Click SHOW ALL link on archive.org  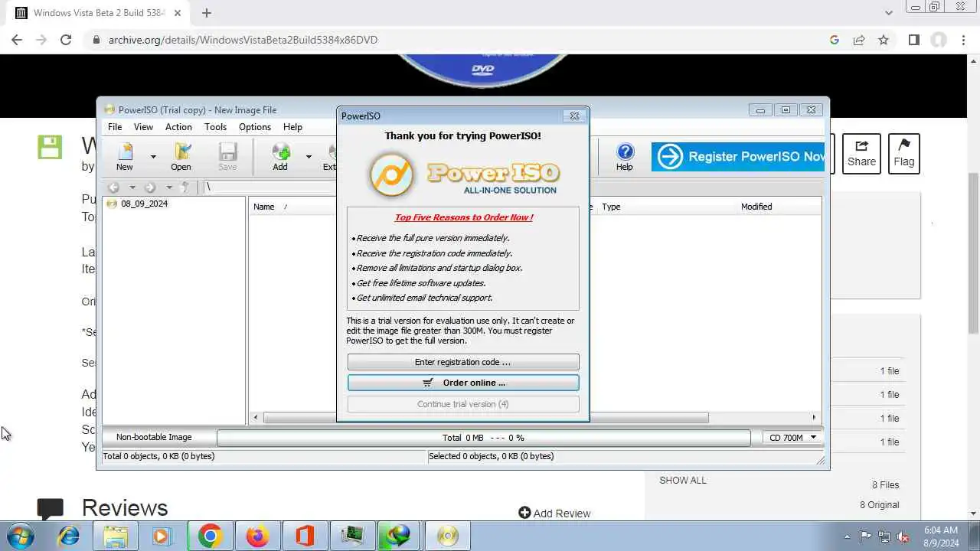point(683,481)
